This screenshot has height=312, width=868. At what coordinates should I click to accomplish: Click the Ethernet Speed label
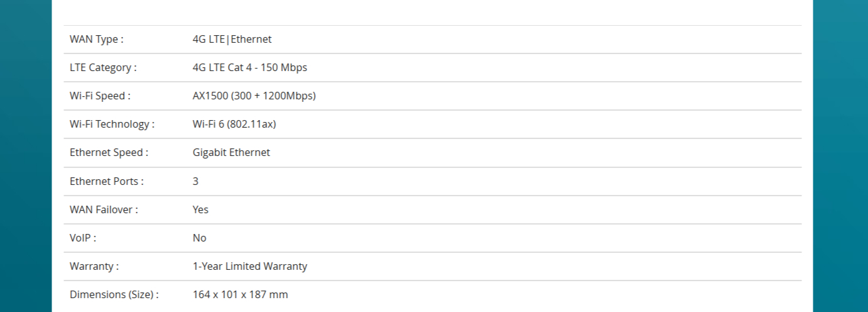pos(109,152)
